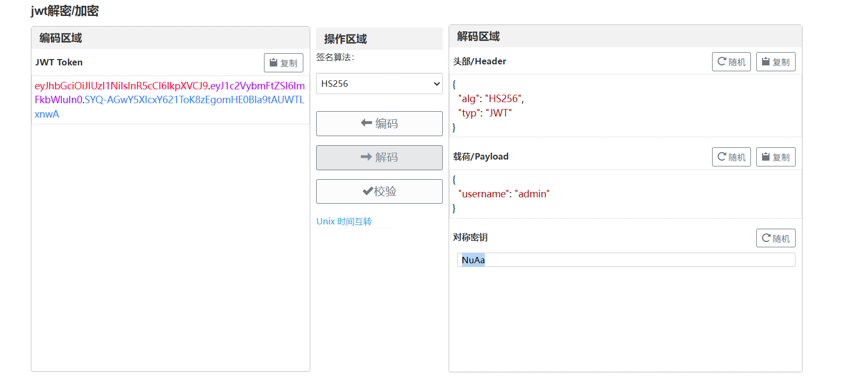Click the refresh icon for the symmetric key
The height and width of the screenshot is (376, 868).
point(766,238)
